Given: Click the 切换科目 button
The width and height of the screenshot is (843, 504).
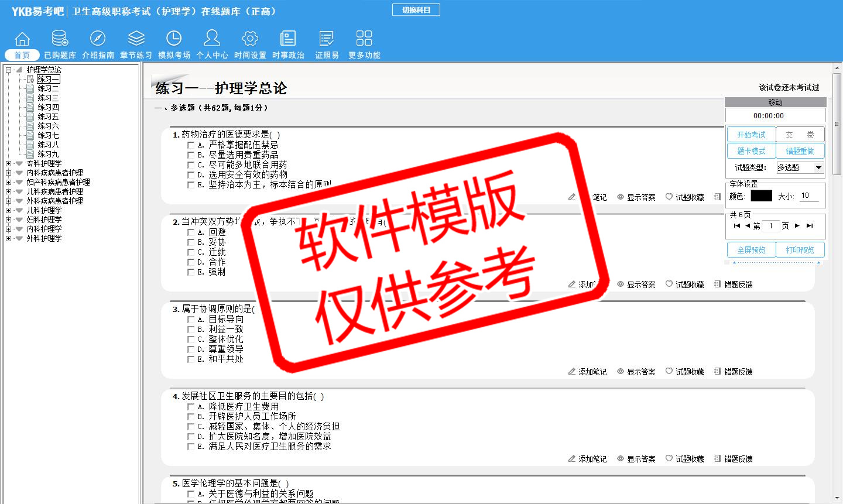Looking at the screenshot, I should coord(416,10).
